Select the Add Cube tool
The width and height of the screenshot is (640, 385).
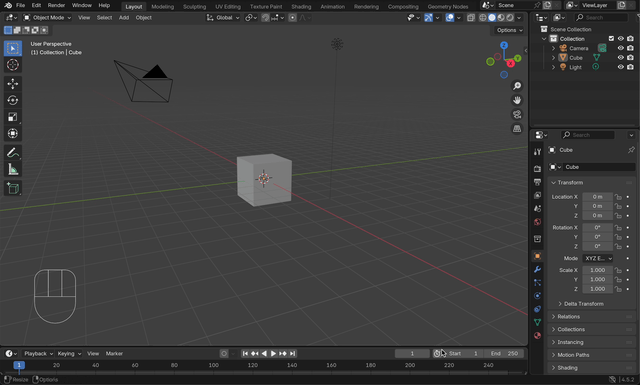[13, 188]
